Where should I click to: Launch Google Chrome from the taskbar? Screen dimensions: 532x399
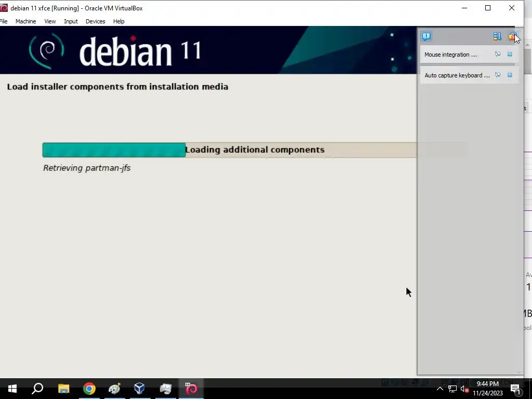click(89, 389)
